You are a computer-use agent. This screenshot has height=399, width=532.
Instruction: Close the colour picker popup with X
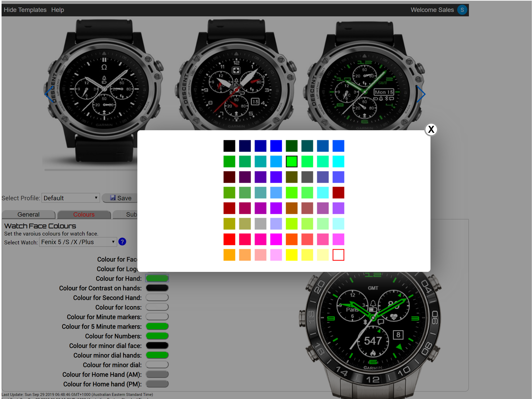coord(431,129)
